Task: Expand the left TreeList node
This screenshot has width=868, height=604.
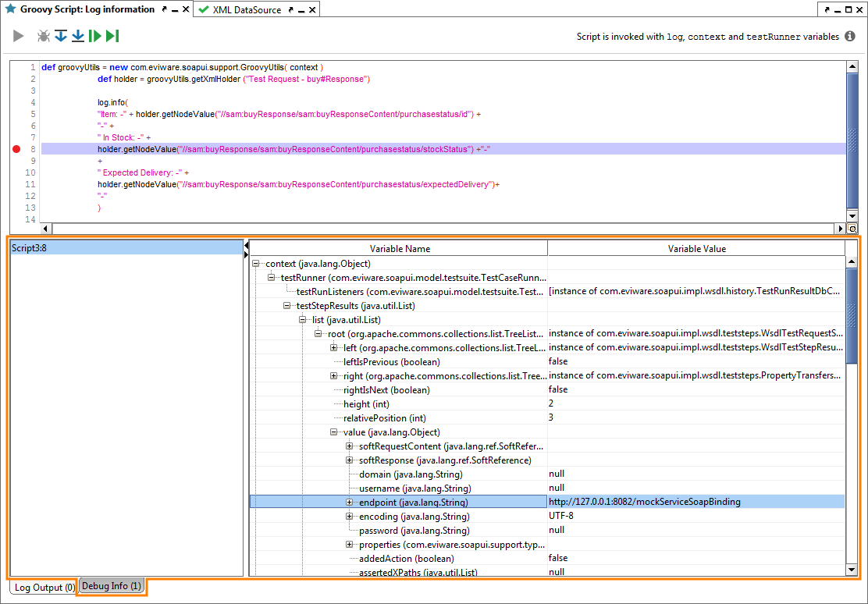Action: click(x=334, y=348)
